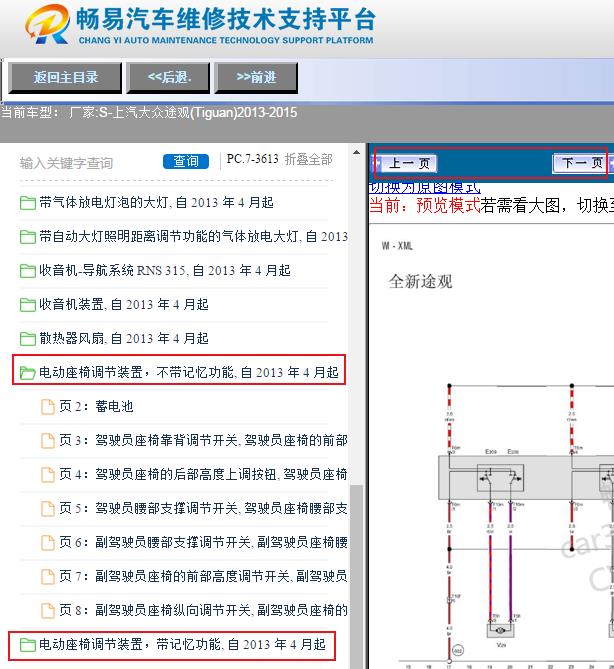The height and width of the screenshot is (669, 614).
Task: Go back with the <<后退 button
Action: 169,77
